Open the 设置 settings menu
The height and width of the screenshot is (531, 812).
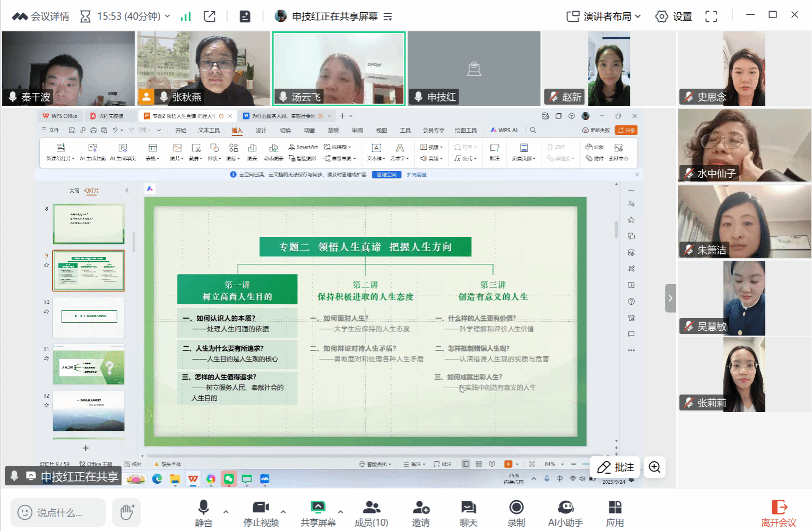674,16
